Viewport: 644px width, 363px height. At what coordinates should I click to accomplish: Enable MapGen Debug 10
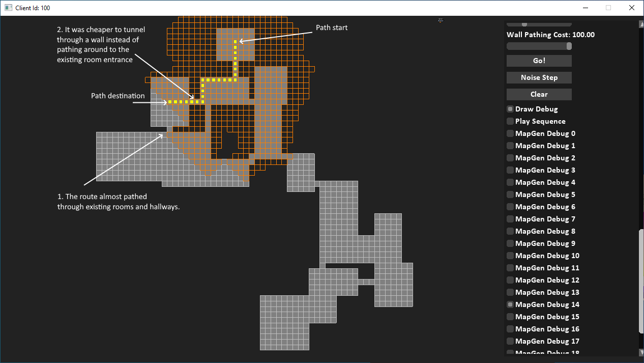tap(510, 255)
